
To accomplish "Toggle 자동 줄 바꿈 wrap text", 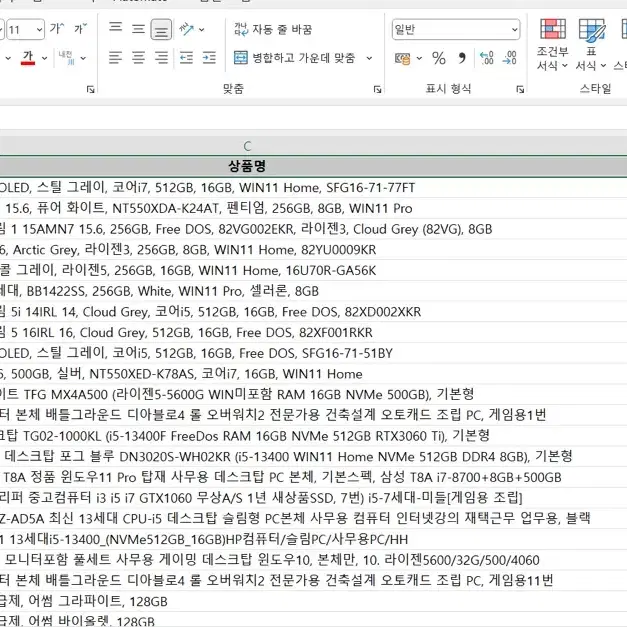I will pos(273,29).
